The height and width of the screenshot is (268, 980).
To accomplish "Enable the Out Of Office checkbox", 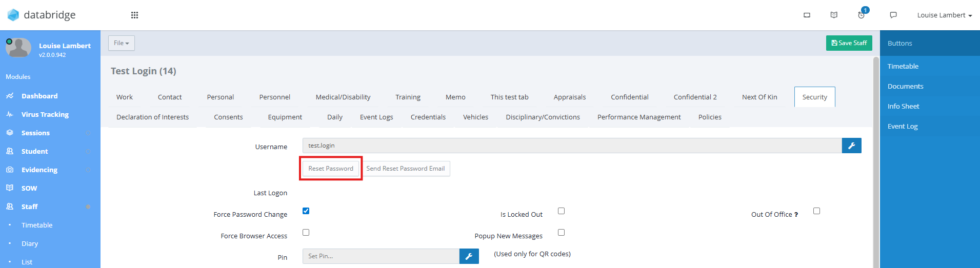I will point(817,211).
